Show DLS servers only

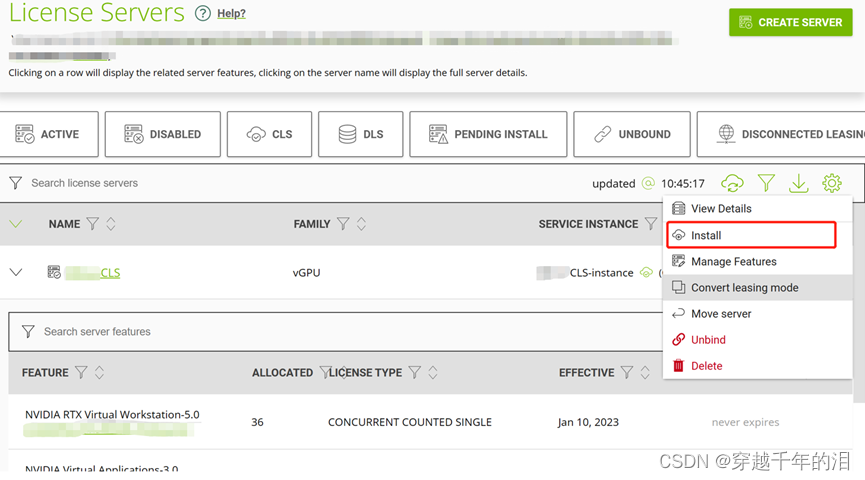click(361, 134)
